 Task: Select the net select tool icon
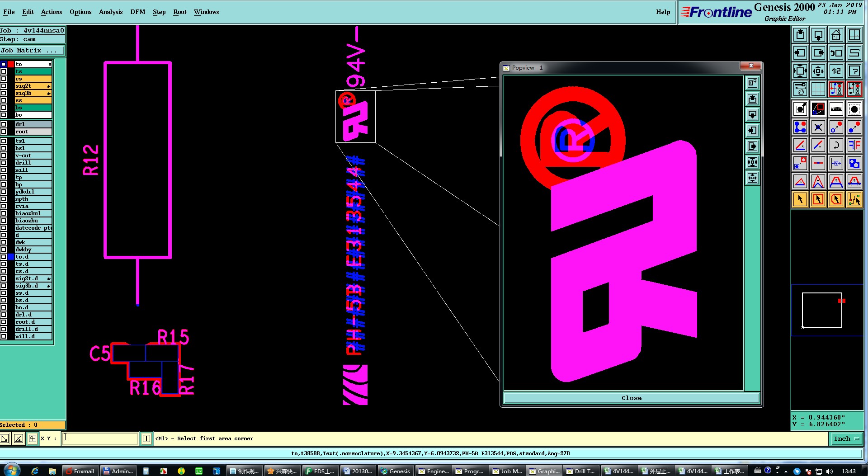coord(854,199)
